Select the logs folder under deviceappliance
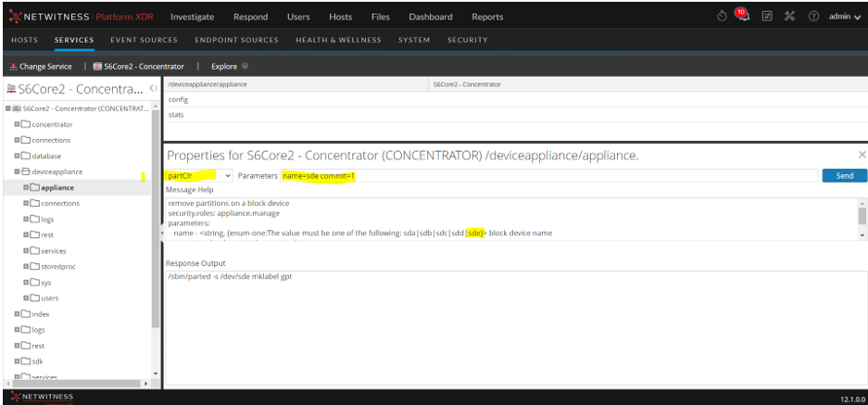 (x=47, y=220)
